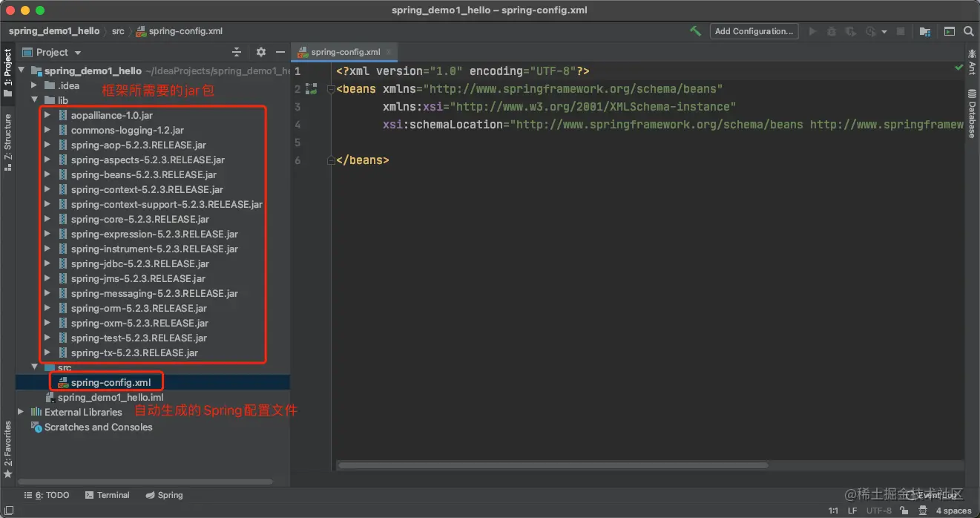Expand aopalliance-1.0.jar arrow
The width and height of the screenshot is (980, 518).
click(x=47, y=115)
